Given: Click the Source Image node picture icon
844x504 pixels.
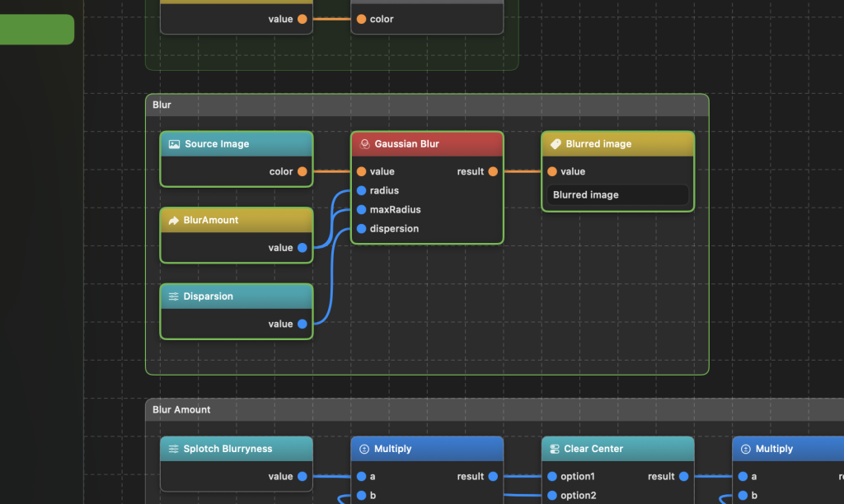Looking at the screenshot, I should click(x=174, y=144).
